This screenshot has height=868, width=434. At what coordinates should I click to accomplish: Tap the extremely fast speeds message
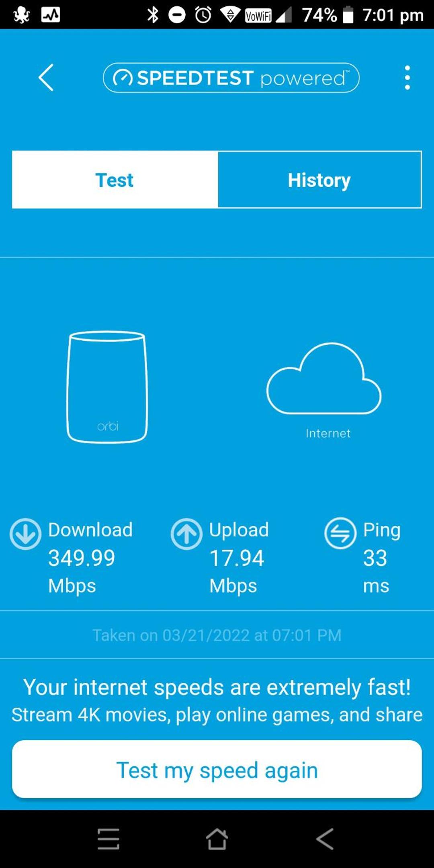click(217, 687)
